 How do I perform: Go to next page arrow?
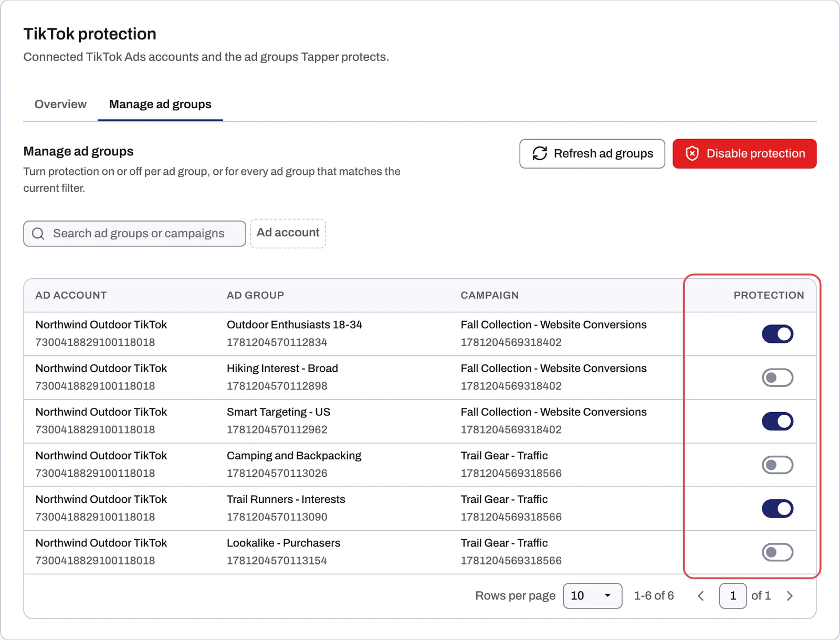click(x=790, y=596)
